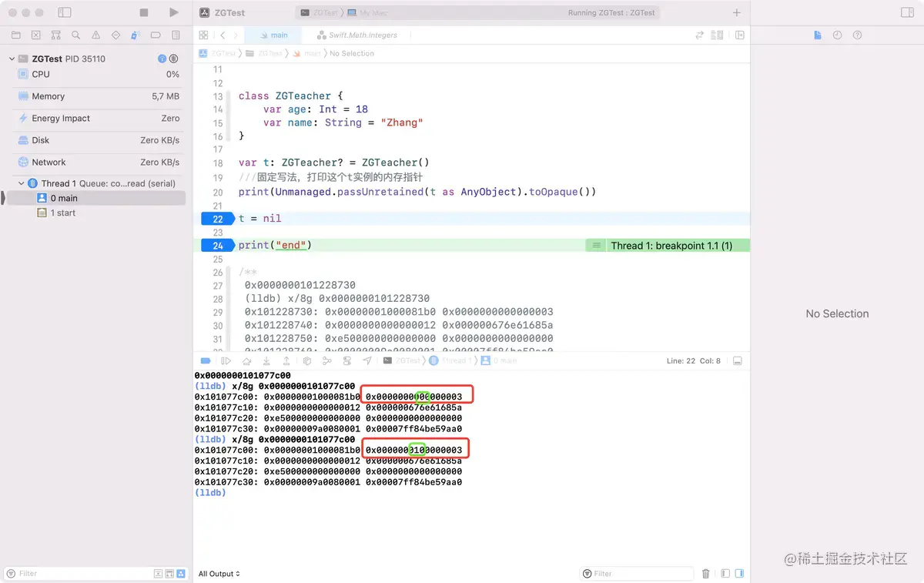Screen dimensions: 924x583
Task: Click the Simulate Location arrow
Action: (x=367, y=360)
